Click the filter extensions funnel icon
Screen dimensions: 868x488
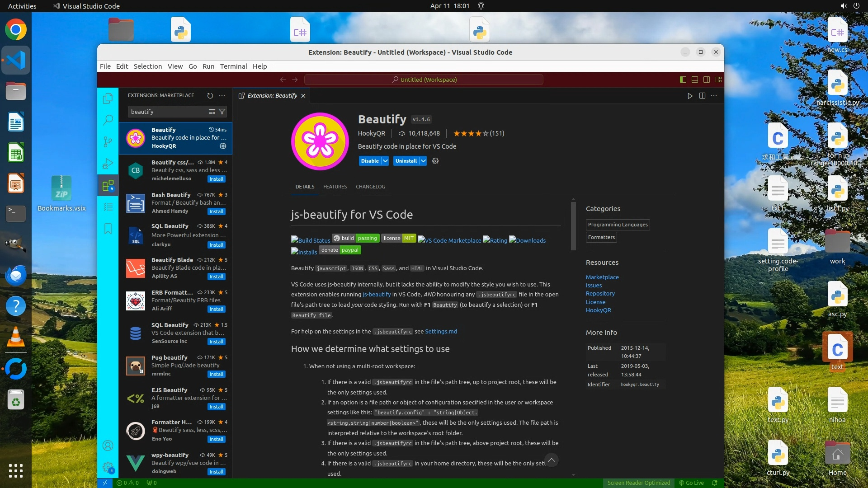click(222, 112)
